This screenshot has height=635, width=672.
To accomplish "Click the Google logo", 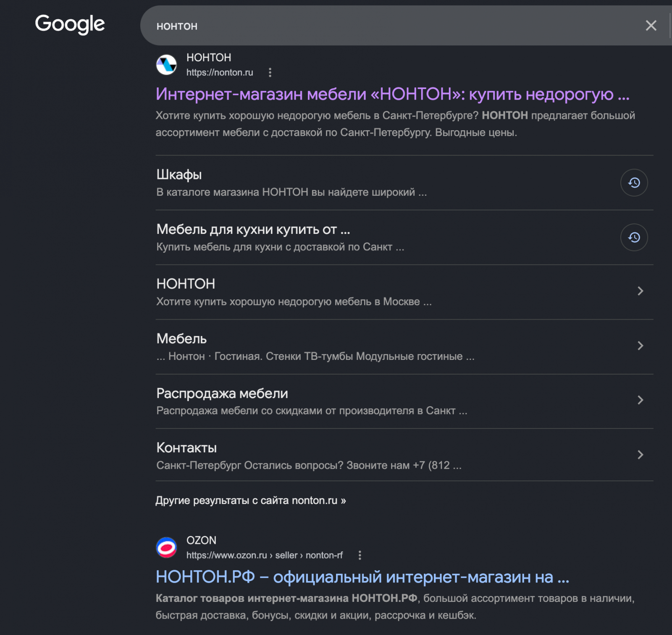I will (70, 24).
